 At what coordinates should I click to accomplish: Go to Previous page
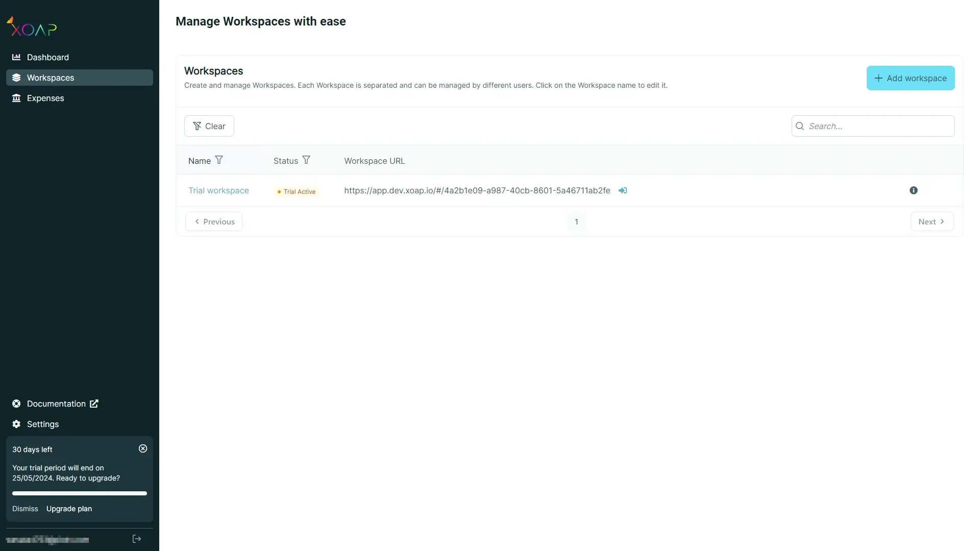[x=214, y=221]
